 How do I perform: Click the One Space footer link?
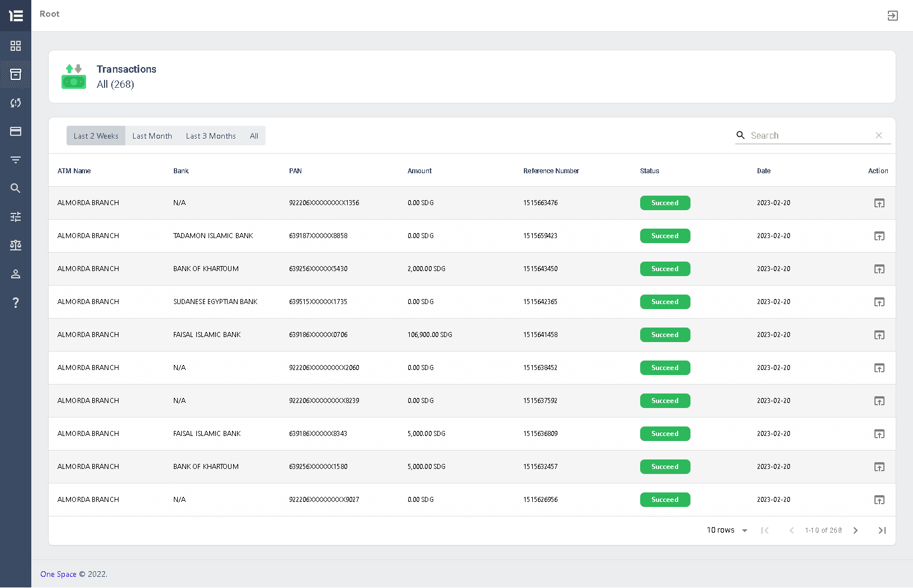[58, 574]
